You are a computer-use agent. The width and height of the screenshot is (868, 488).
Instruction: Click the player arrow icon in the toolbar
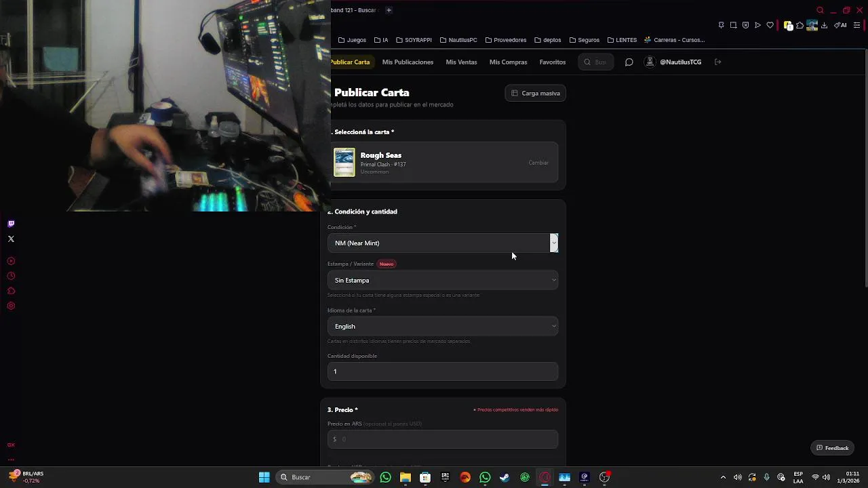pos(757,25)
